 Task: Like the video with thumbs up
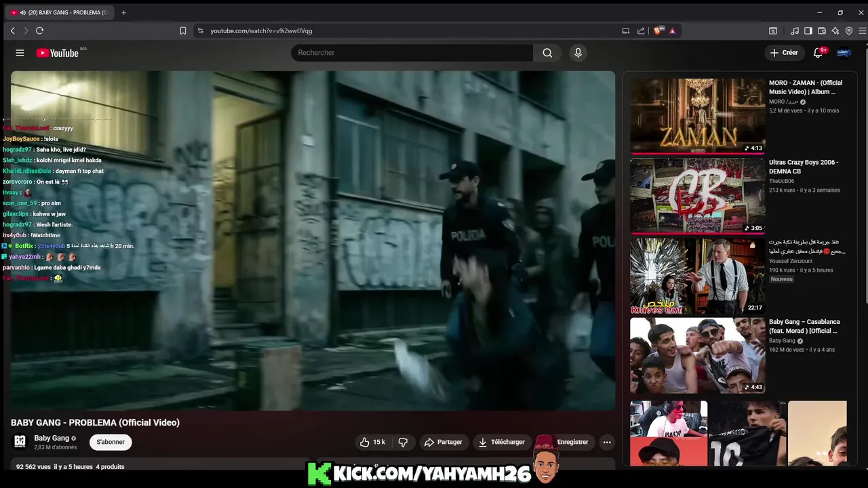point(372,442)
